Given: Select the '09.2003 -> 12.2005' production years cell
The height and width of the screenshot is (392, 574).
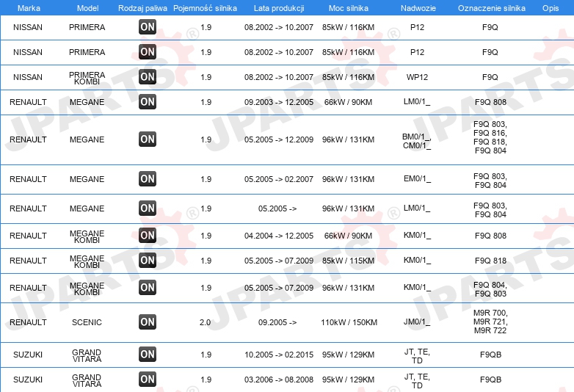Looking at the screenshot, I should click(279, 102).
